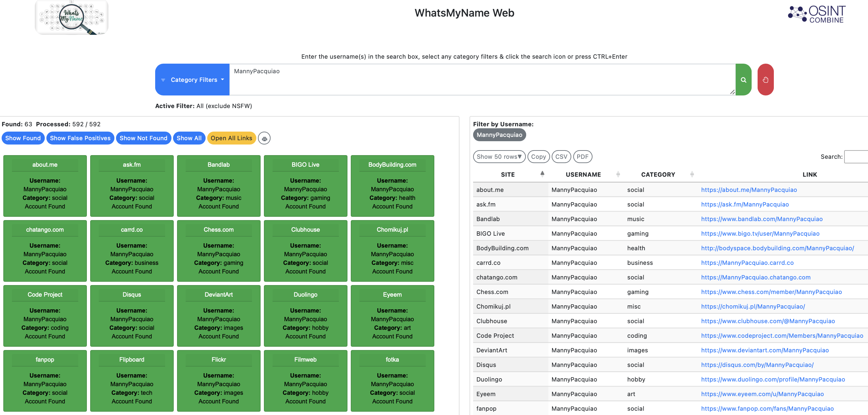Click the Show Not Found button

(x=143, y=138)
